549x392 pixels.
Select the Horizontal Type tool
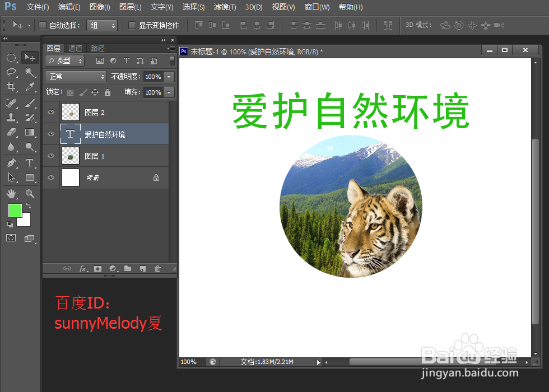[x=29, y=163]
